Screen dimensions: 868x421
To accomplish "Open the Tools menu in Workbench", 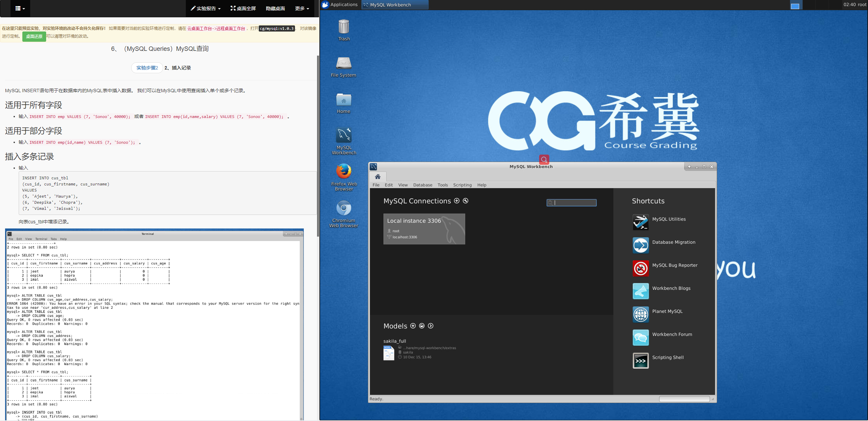I will (x=442, y=185).
